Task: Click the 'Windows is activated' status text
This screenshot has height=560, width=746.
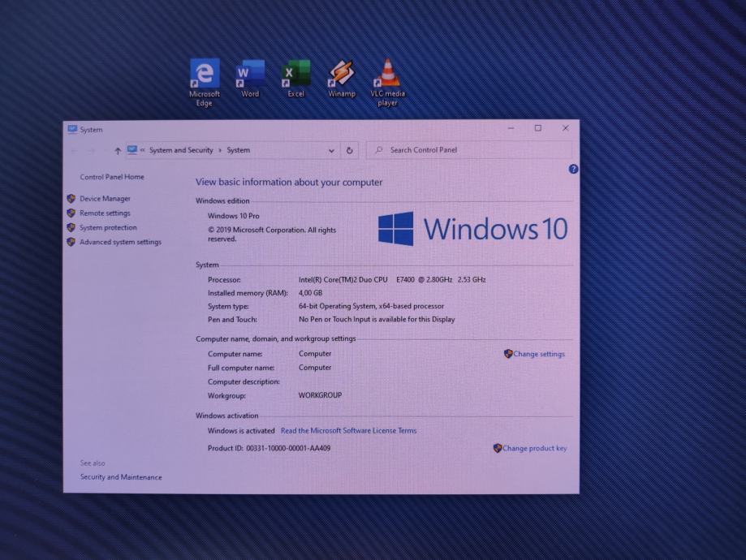Action: [x=241, y=431]
